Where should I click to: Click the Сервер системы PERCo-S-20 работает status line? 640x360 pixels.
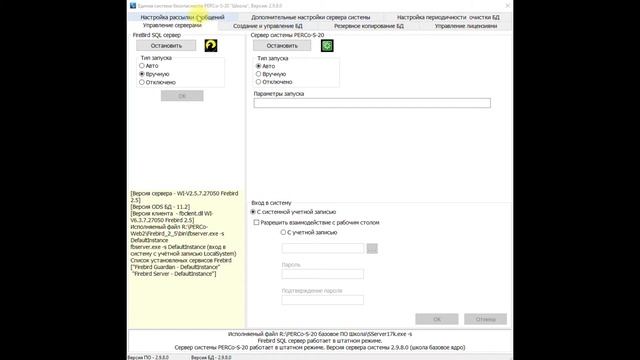coord(320,347)
